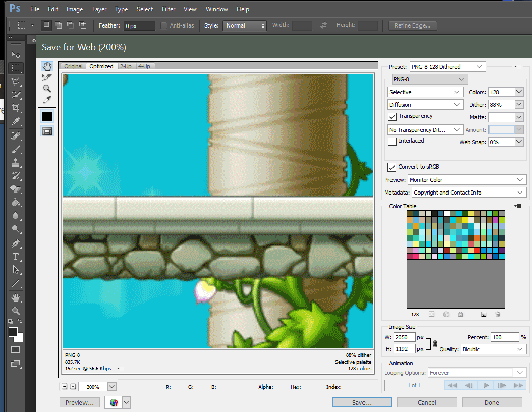Open the Metadata Copyright and Contact Info dropdown

click(x=469, y=193)
